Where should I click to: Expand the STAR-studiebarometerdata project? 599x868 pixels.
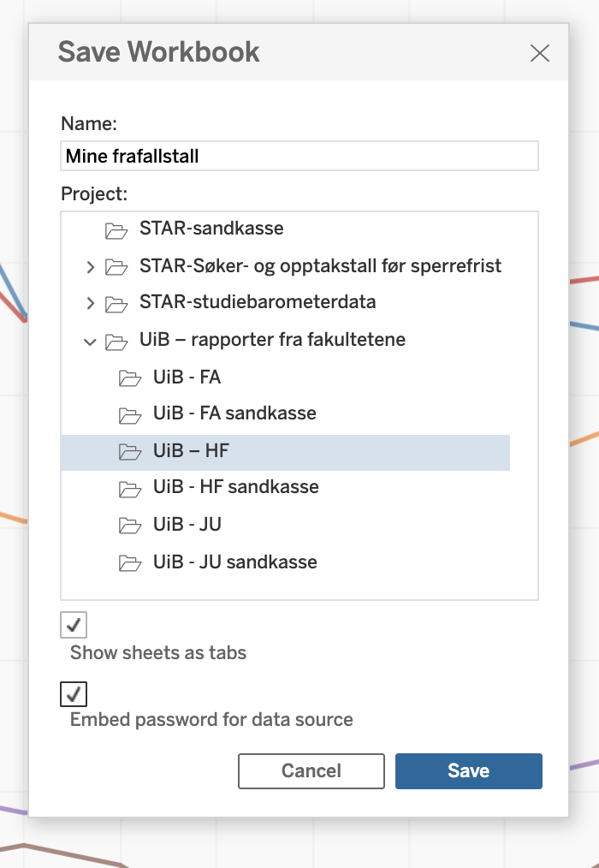pos(91,303)
